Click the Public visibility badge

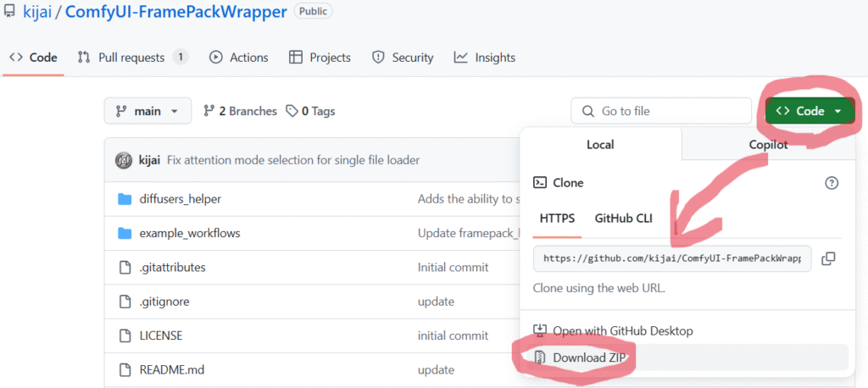point(314,11)
